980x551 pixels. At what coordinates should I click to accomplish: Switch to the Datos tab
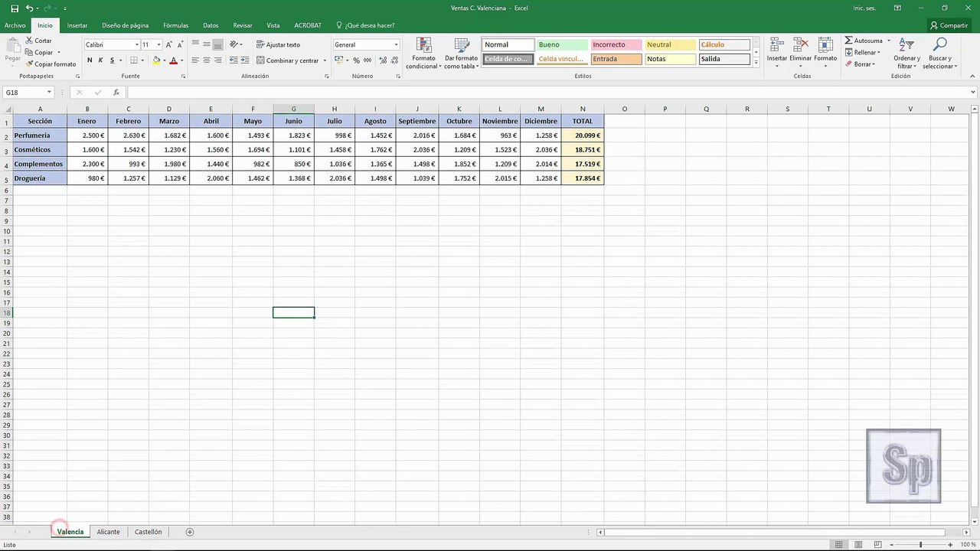(211, 25)
